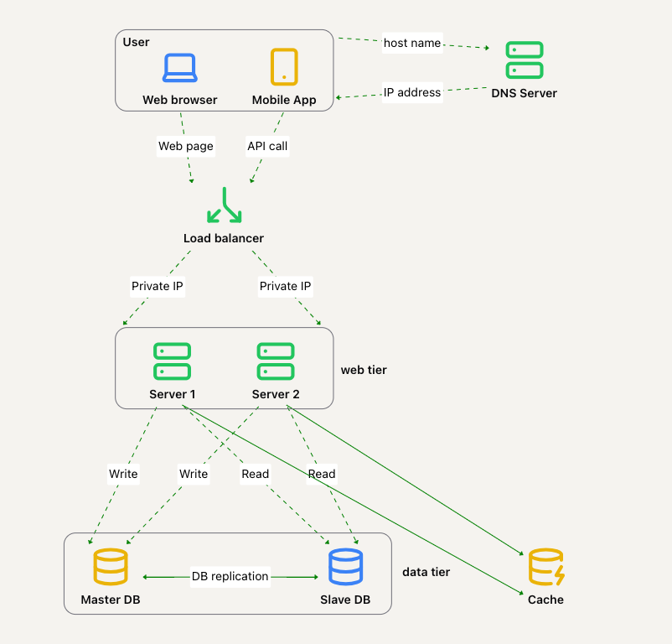Click the blue Web browser laptop icon
Screen dimensions: 672x644
coord(179,68)
